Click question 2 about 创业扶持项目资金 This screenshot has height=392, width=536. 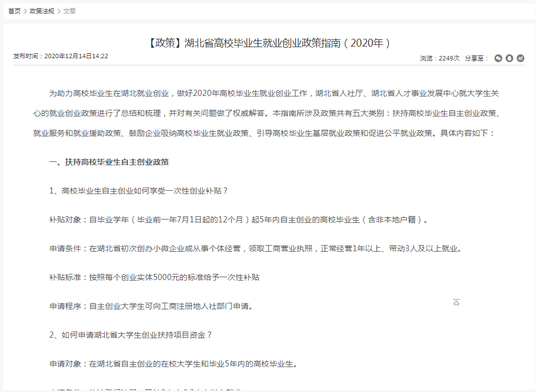point(131,335)
